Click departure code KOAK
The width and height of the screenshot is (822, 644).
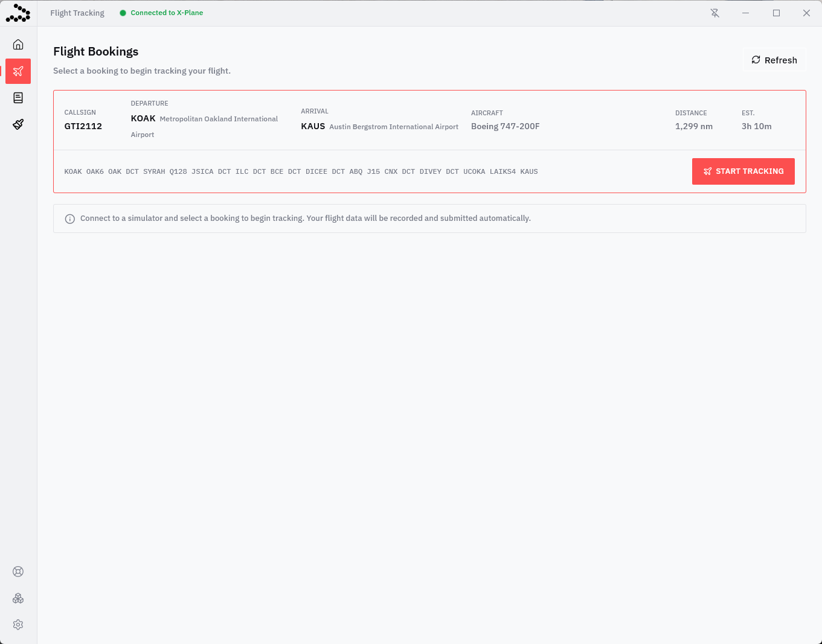[x=143, y=118]
